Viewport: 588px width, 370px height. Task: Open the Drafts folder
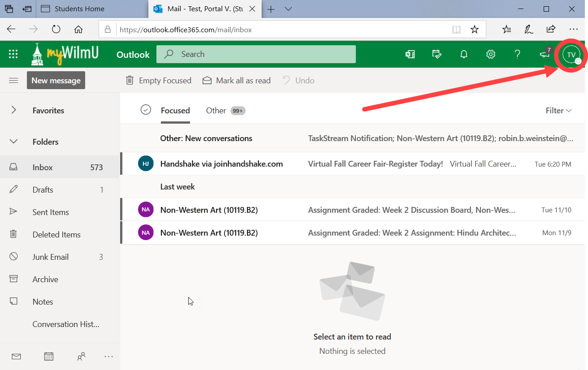[x=60, y=190]
